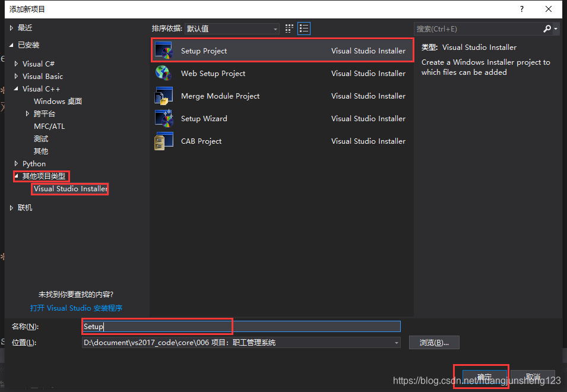Collapse the Visual C++ node
The width and height of the screenshot is (567, 392).
tap(16, 88)
